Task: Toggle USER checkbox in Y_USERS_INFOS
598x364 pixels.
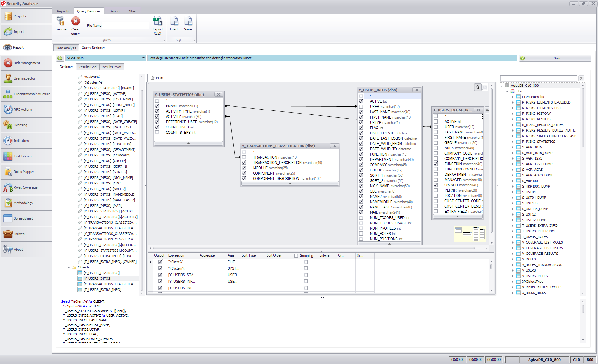Action: (361, 107)
